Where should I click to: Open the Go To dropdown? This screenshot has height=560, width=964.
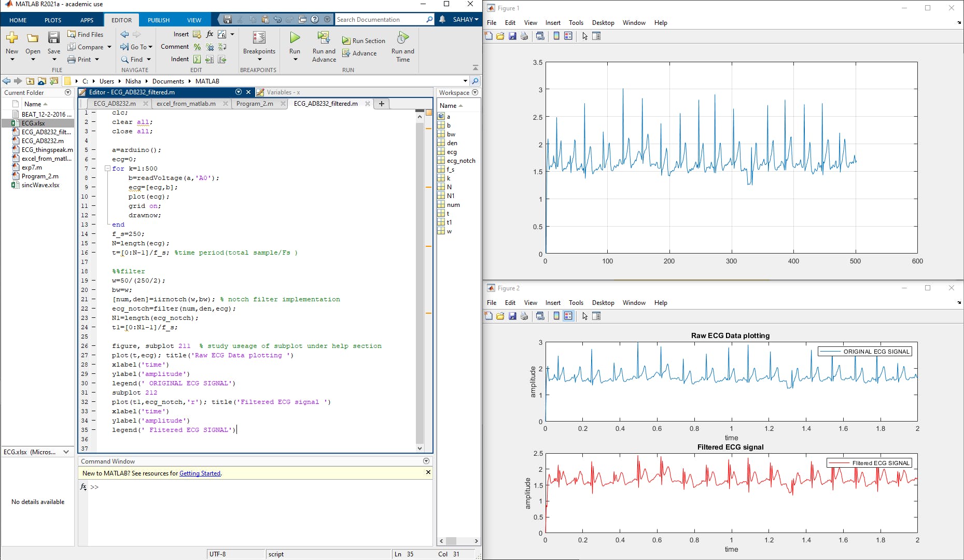click(150, 47)
